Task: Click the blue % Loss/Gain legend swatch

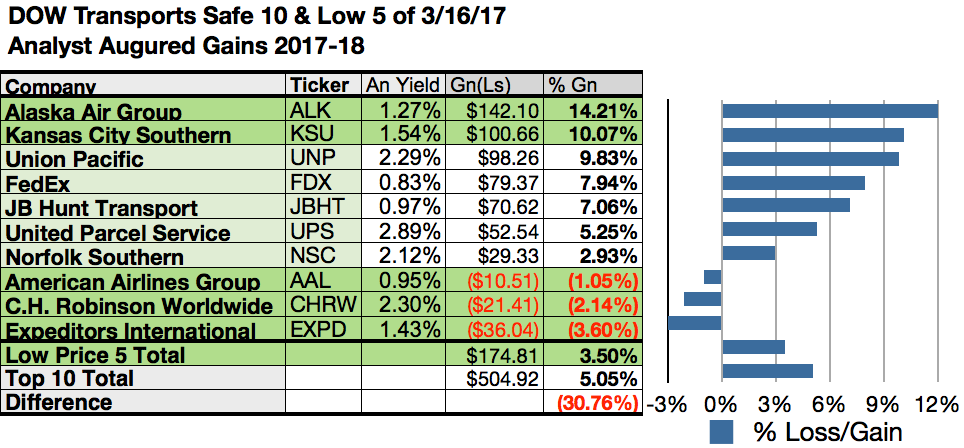Action: [723, 432]
